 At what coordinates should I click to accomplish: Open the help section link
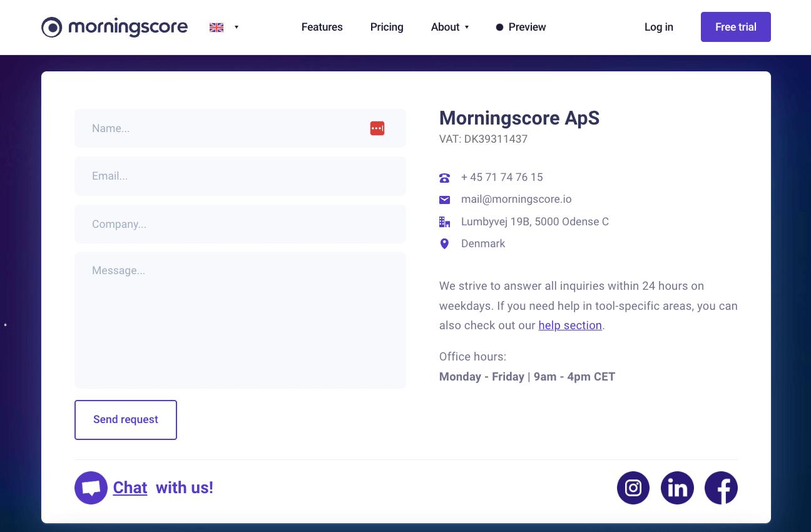click(x=570, y=325)
